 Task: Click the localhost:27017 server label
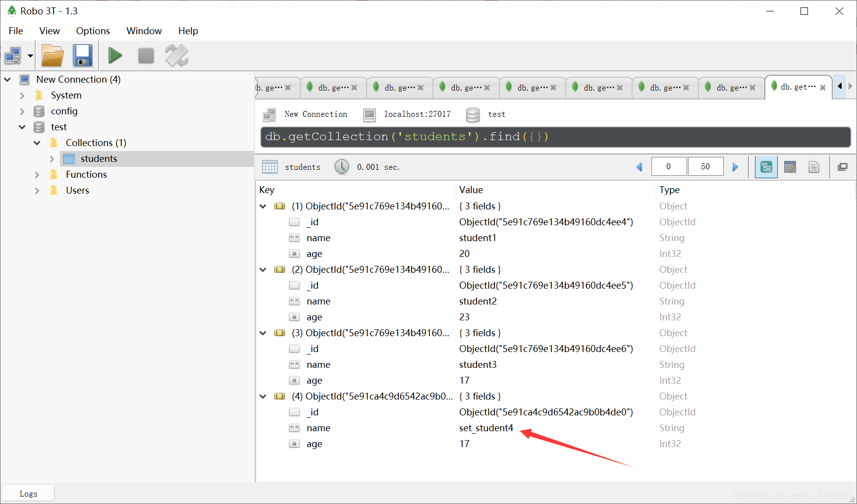417,114
